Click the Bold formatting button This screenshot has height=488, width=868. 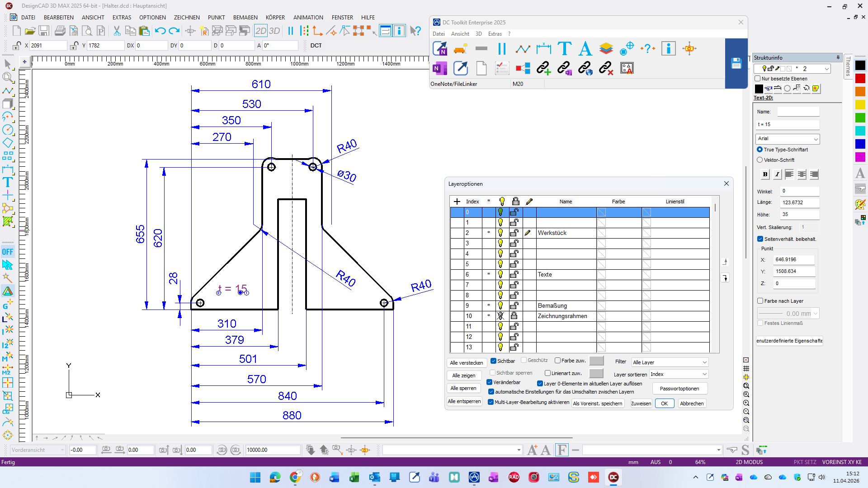click(x=765, y=174)
